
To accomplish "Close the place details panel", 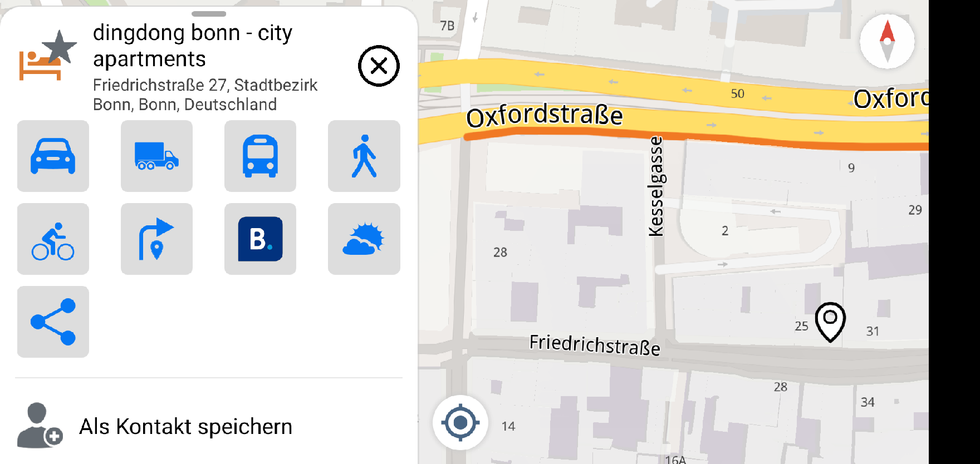I will (x=379, y=66).
